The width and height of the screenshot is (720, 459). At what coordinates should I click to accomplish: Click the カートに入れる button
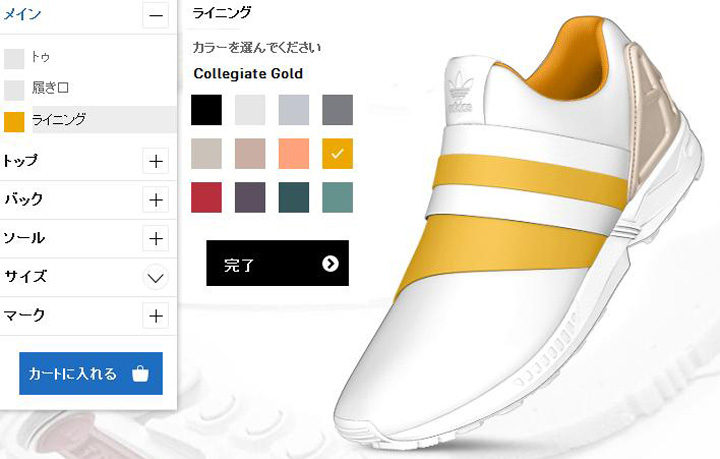pyautogui.click(x=90, y=374)
